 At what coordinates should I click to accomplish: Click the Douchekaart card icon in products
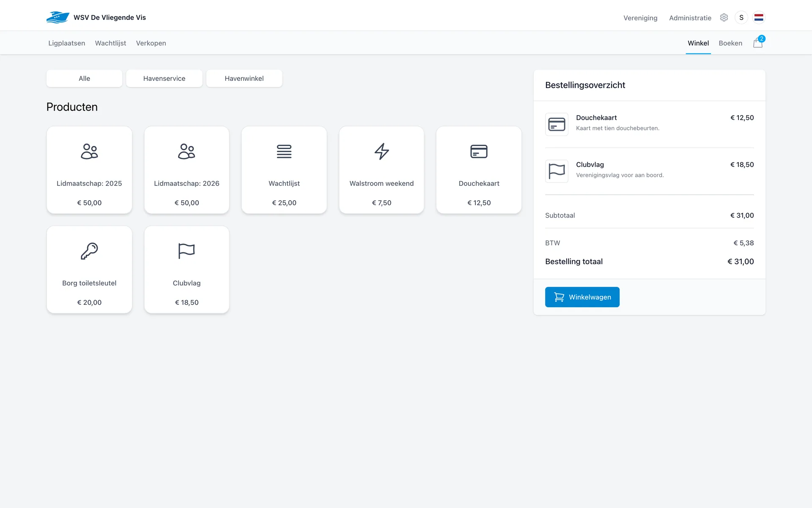(479, 151)
